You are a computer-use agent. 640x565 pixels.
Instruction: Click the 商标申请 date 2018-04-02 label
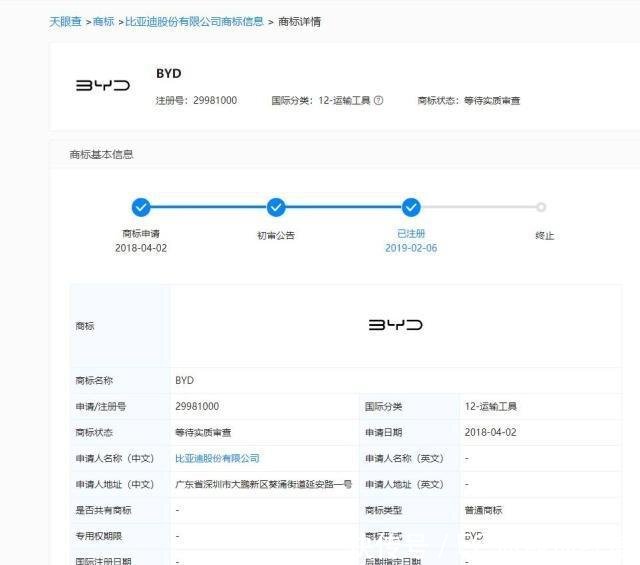coord(141,248)
